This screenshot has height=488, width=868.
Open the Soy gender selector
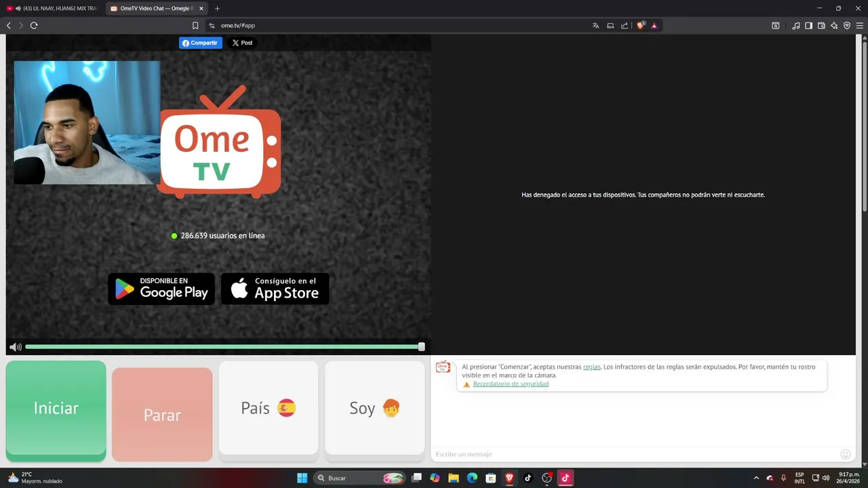pos(374,408)
